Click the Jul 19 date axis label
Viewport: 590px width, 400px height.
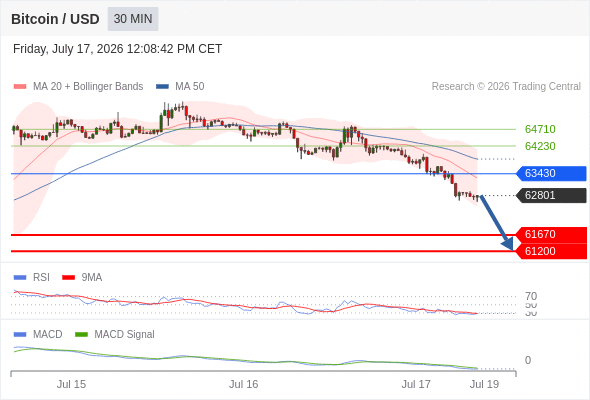[x=484, y=384]
